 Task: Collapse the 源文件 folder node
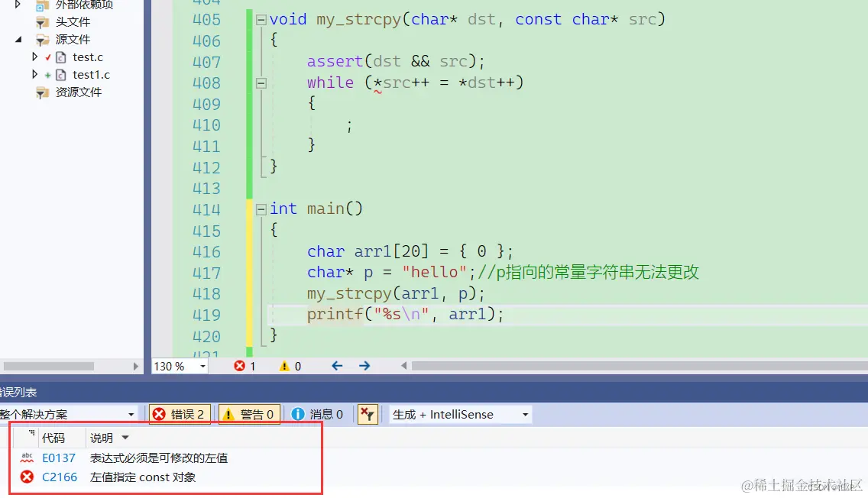point(18,39)
